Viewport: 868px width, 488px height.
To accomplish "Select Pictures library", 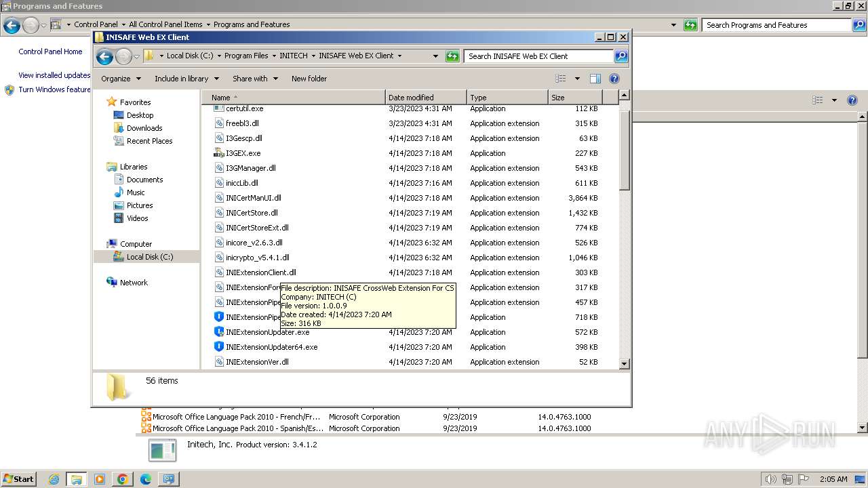I will pos(140,205).
